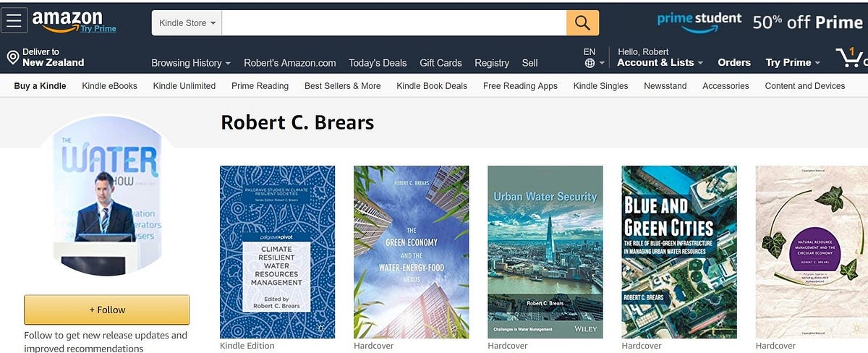This screenshot has height=353, width=868.
Task: Click the orange search magnifier button
Action: tap(582, 22)
